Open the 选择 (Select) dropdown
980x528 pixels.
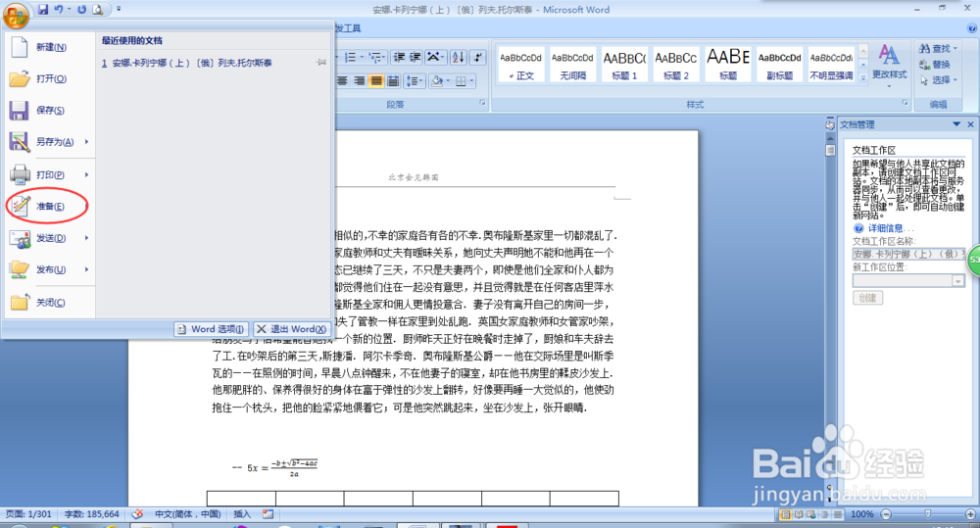(x=938, y=80)
